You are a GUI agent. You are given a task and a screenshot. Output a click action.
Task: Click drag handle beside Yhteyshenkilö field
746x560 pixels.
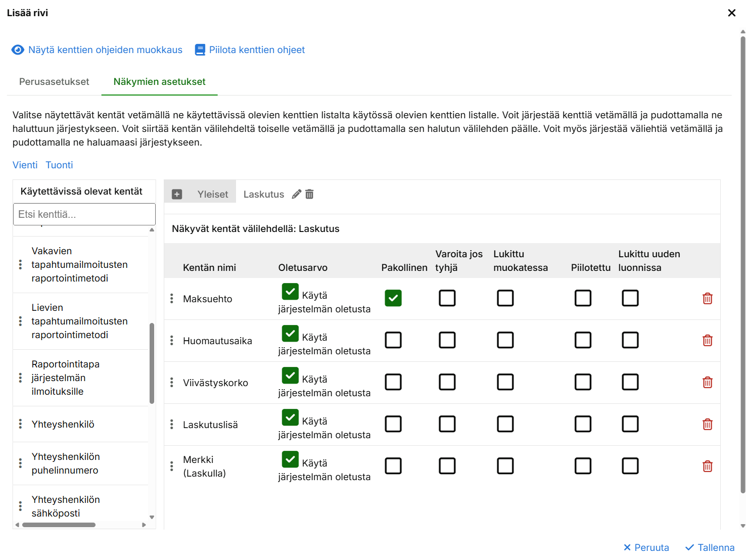[x=20, y=424]
